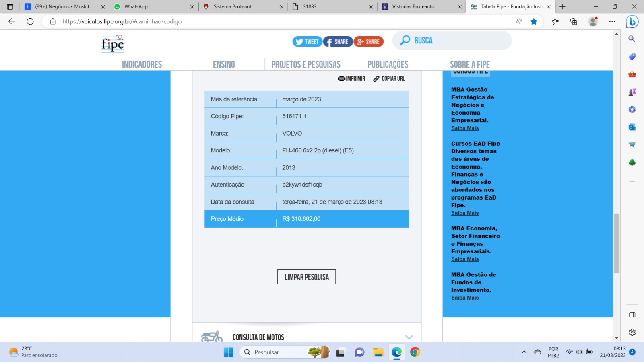Viewport: 644px width, 362px height.
Task: Toggle the favorite star for this page
Action: (x=534, y=21)
